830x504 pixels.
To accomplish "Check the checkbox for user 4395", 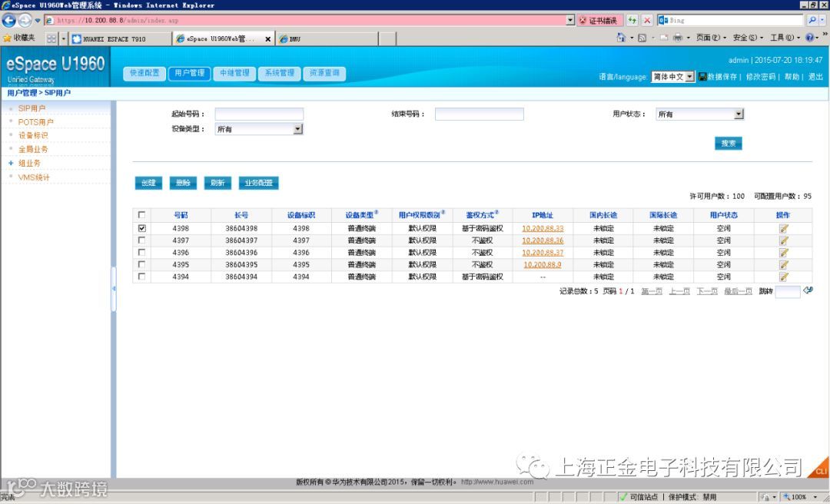I will tap(141, 265).
